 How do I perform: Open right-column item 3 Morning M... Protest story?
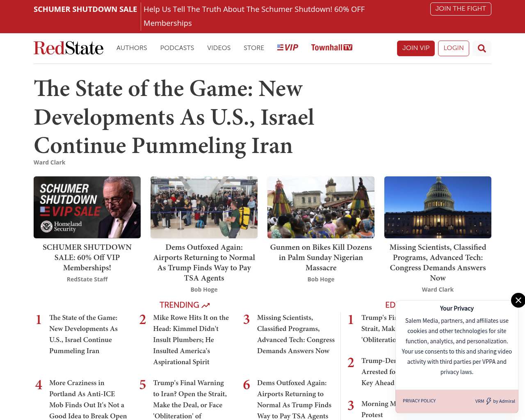tap(378, 409)
